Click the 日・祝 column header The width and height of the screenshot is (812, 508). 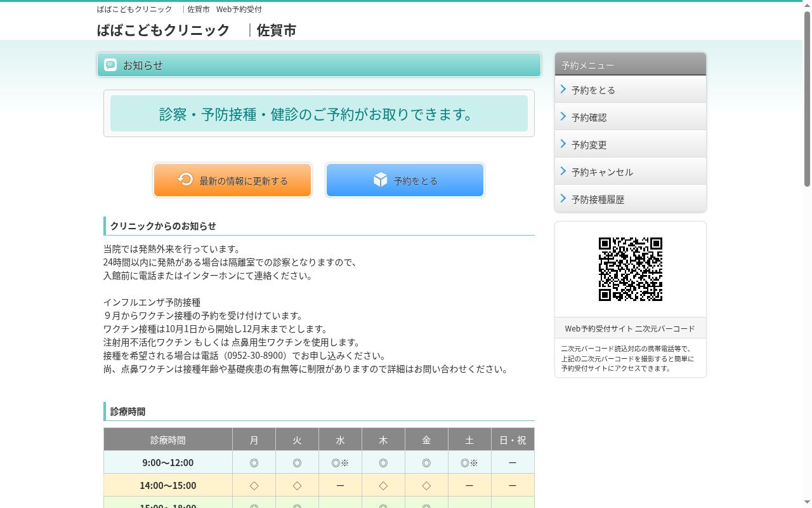(x=513, y=439)
